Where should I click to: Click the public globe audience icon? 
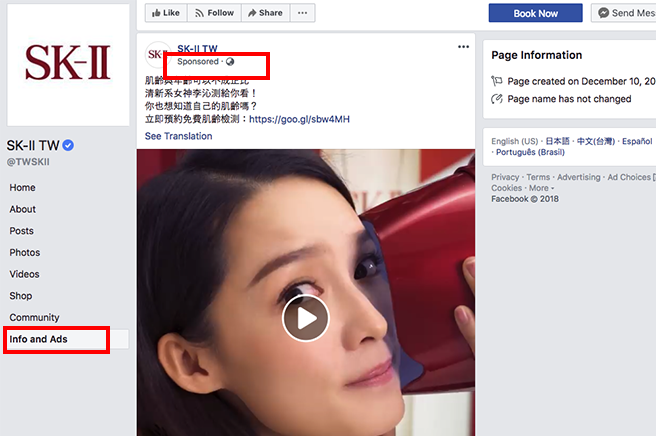coord(230,62)
